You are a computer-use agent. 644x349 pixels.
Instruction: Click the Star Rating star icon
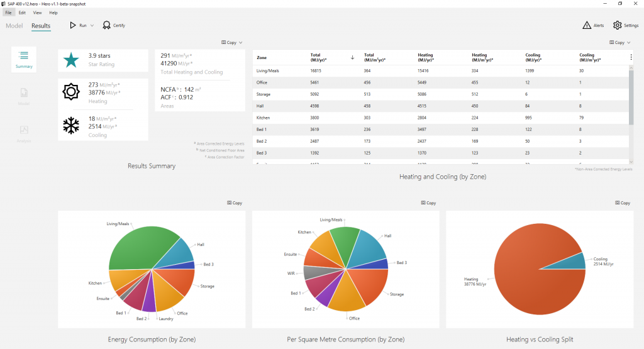pyautogui.click(x=72, y=60)
